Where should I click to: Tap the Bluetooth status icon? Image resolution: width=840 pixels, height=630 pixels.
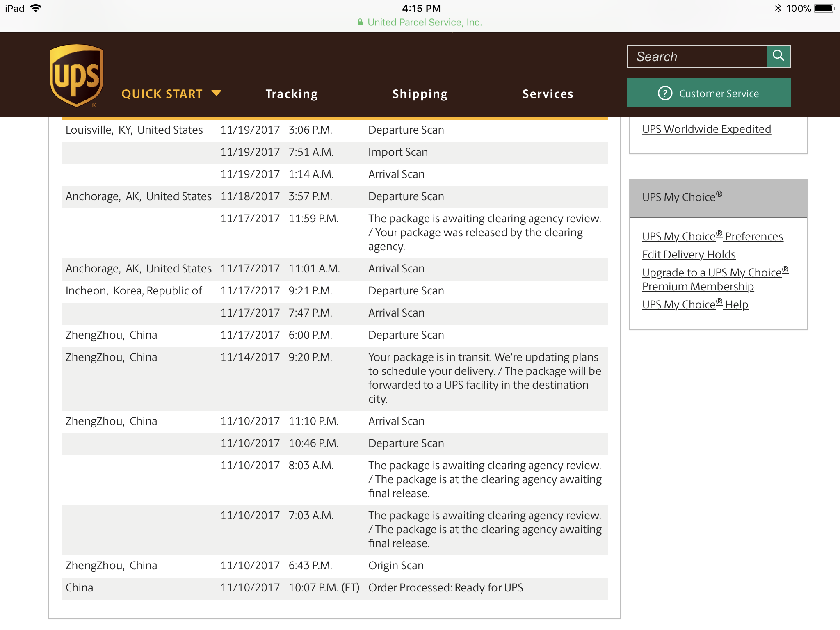tap(778, 8)
